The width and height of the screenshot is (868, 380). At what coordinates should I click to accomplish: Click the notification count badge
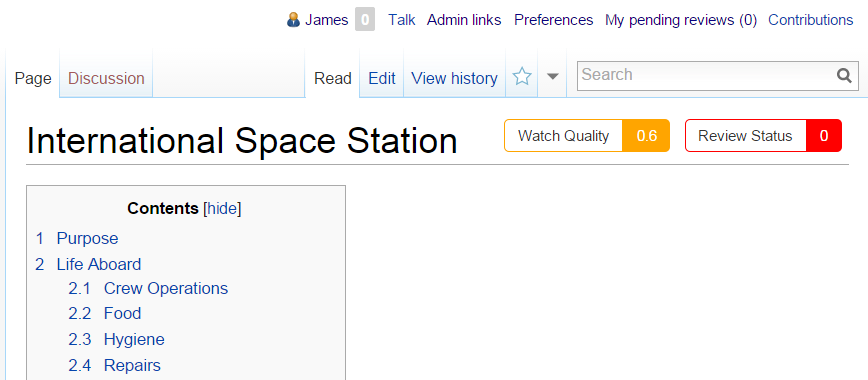point(365,20)
